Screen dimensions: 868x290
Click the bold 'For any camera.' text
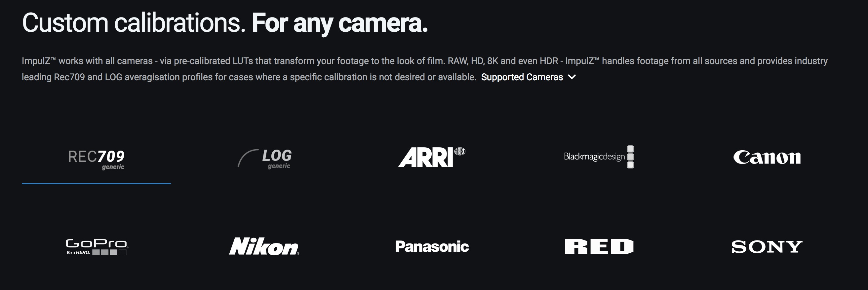coord(340,23)
